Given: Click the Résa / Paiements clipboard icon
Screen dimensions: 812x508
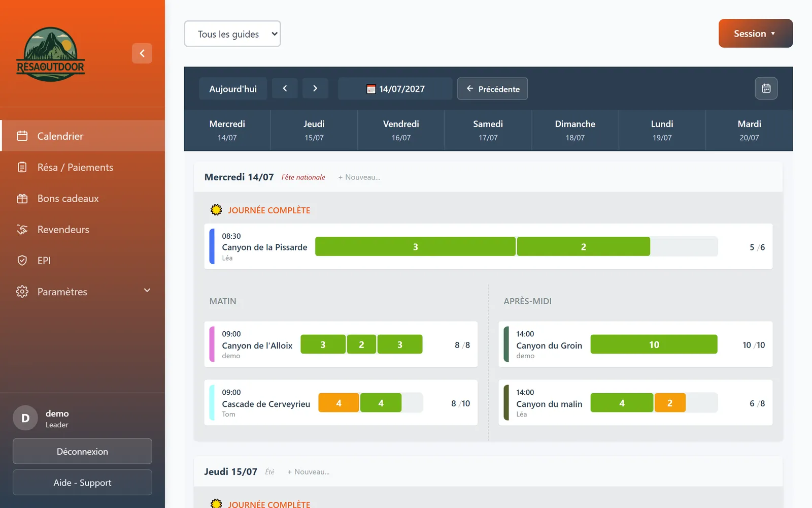Looking at the screenshot, I should (x=22, y=167).
